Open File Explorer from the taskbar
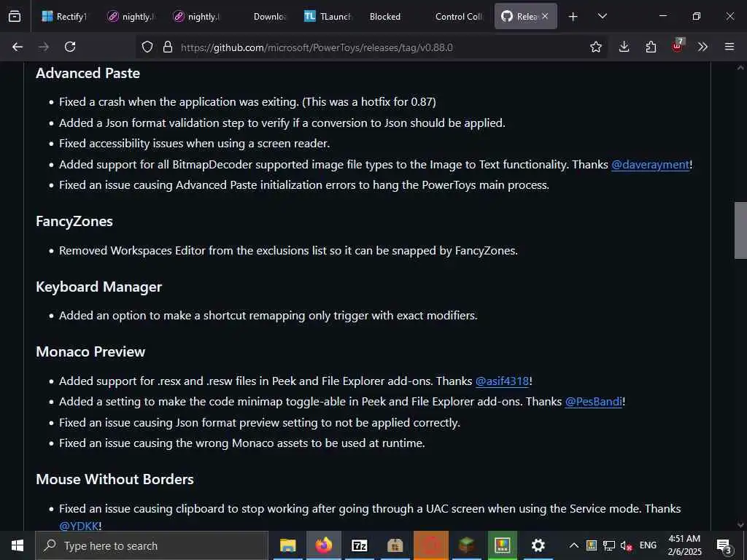This screenshot has width=747, height=560. tap(287, 545)
